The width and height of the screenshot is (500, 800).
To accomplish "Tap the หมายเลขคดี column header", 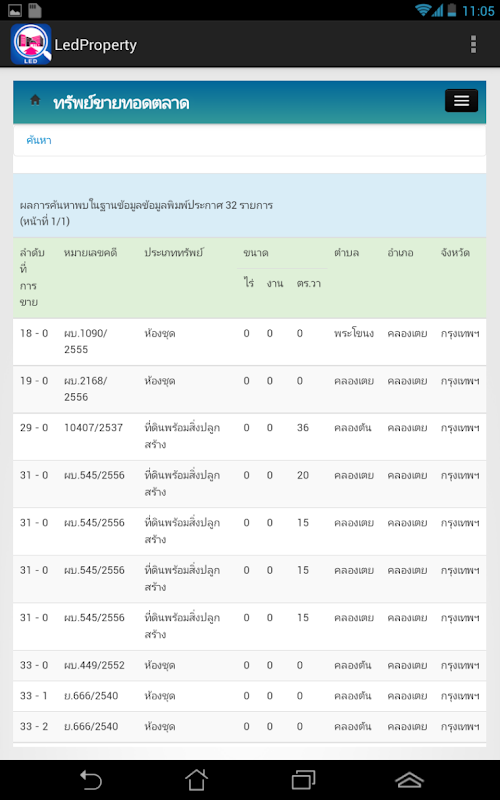I will coord(90,253).
